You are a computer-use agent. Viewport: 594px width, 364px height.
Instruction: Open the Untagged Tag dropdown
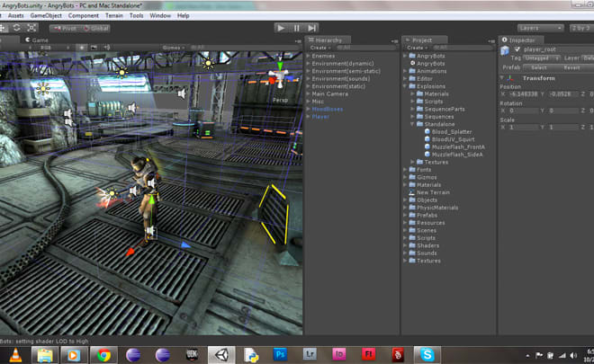541,58
